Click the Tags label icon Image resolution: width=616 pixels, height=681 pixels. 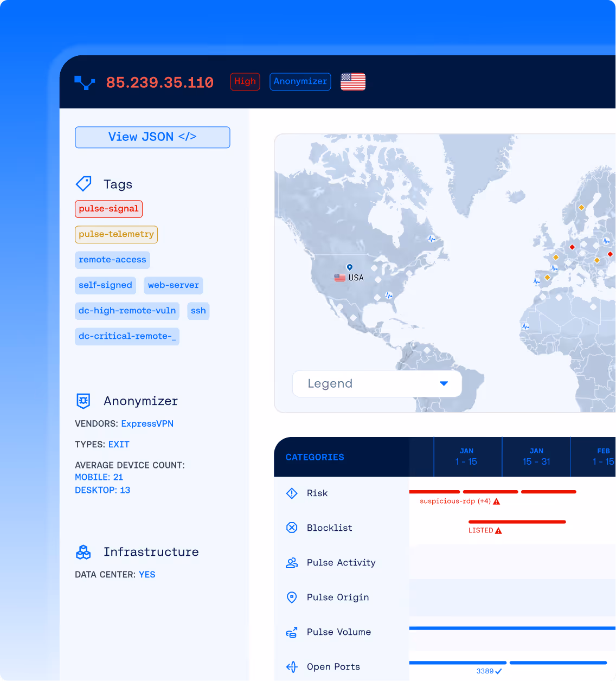click(x=84, y=184)
